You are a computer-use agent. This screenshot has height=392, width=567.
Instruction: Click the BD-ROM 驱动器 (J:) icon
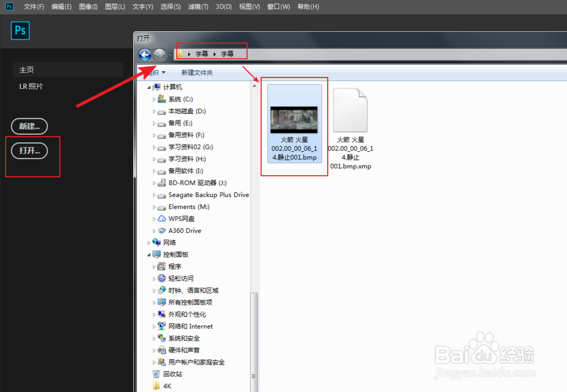click(162, 183)
